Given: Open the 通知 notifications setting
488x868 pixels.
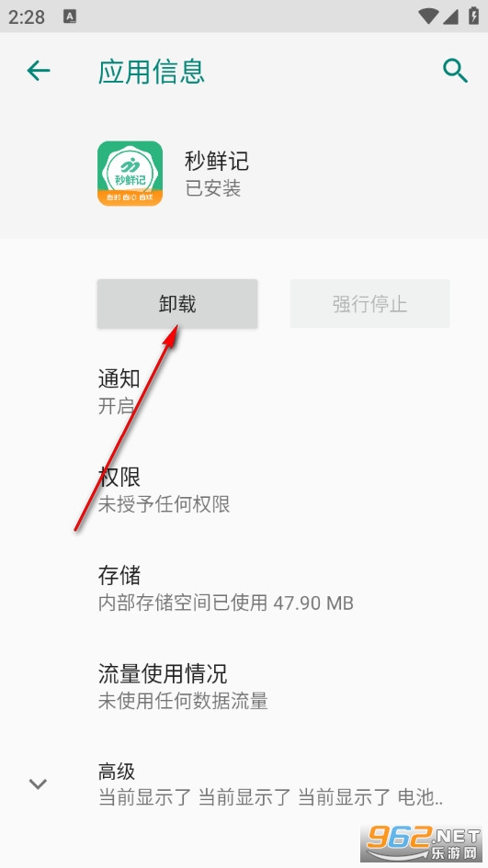Looking at the screenshot, I should point(244,392).
